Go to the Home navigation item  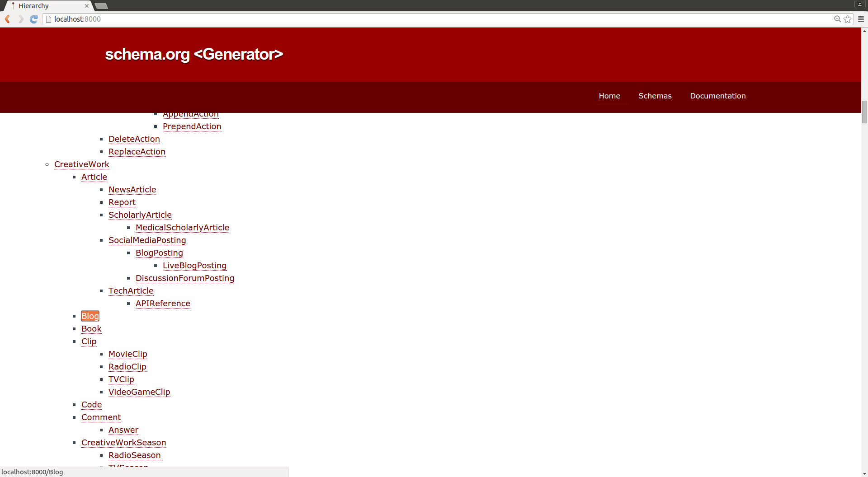tap(609, 96)
